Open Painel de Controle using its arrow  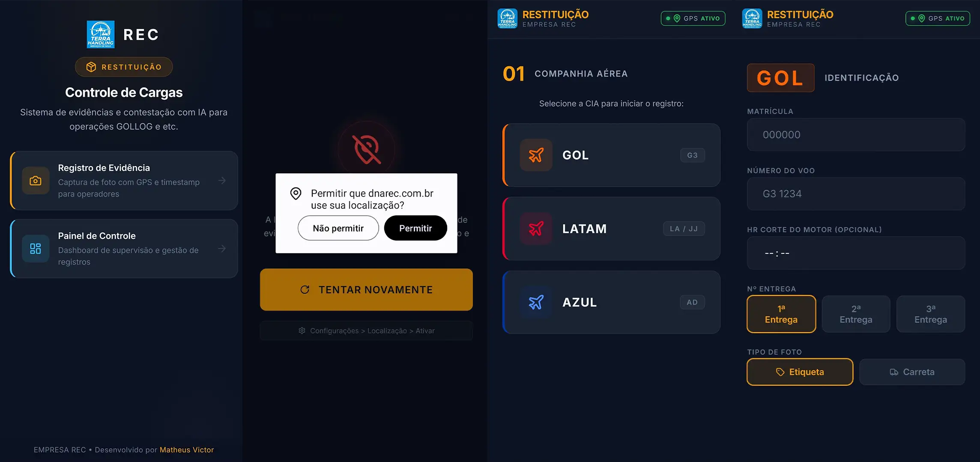point(222,249)
